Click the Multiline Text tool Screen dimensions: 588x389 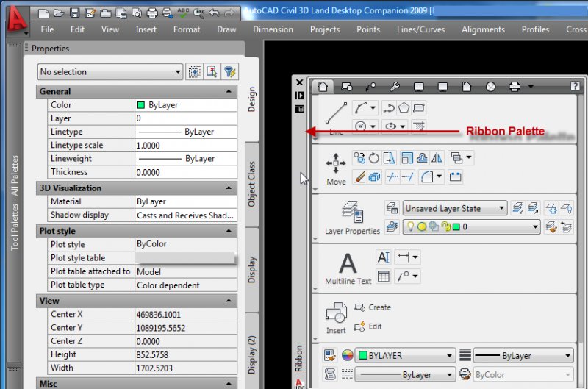[x=348, y=268]
